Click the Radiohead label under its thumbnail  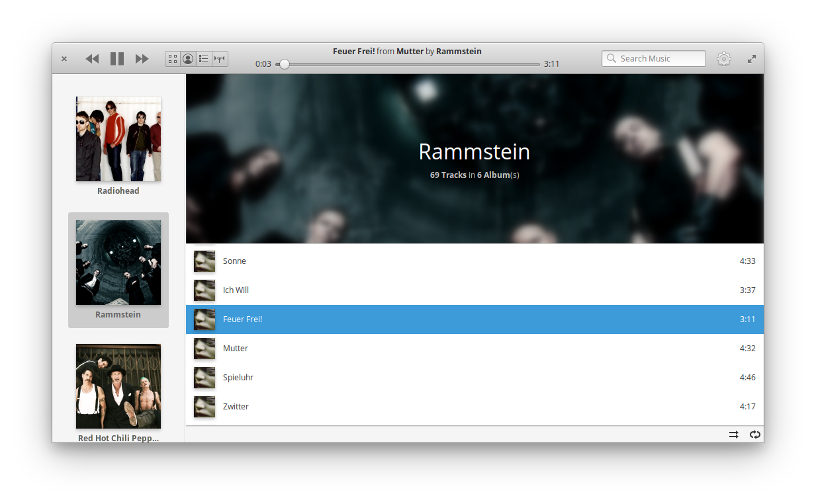coord(118,191)
